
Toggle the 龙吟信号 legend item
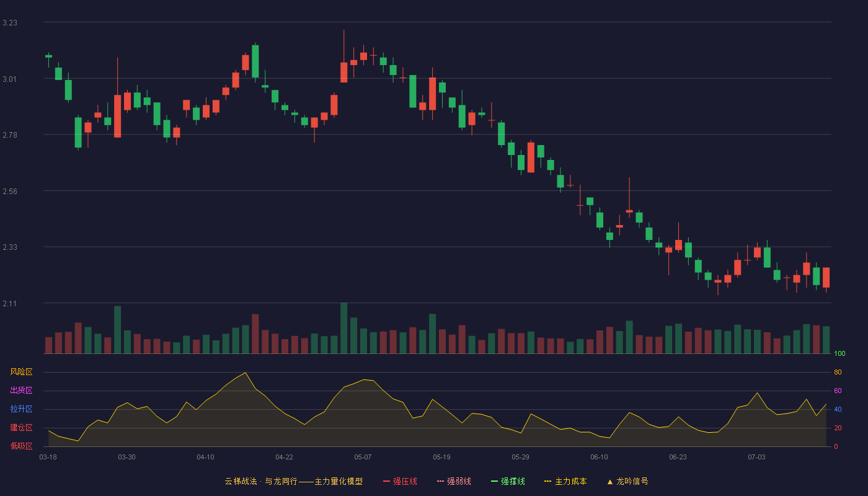tap(627, 481)
